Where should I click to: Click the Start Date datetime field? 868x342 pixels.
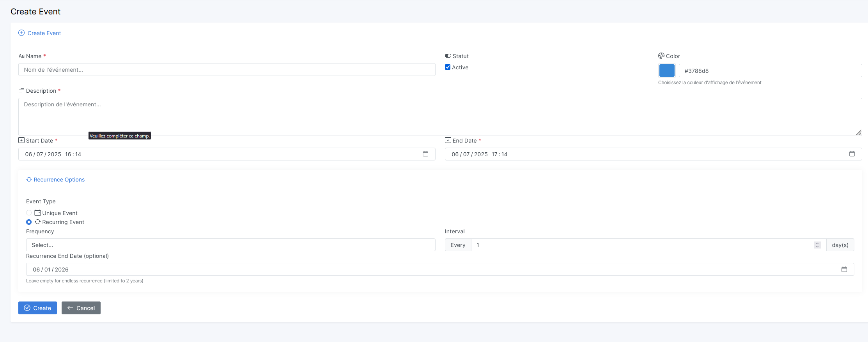[x=227, y=154]
